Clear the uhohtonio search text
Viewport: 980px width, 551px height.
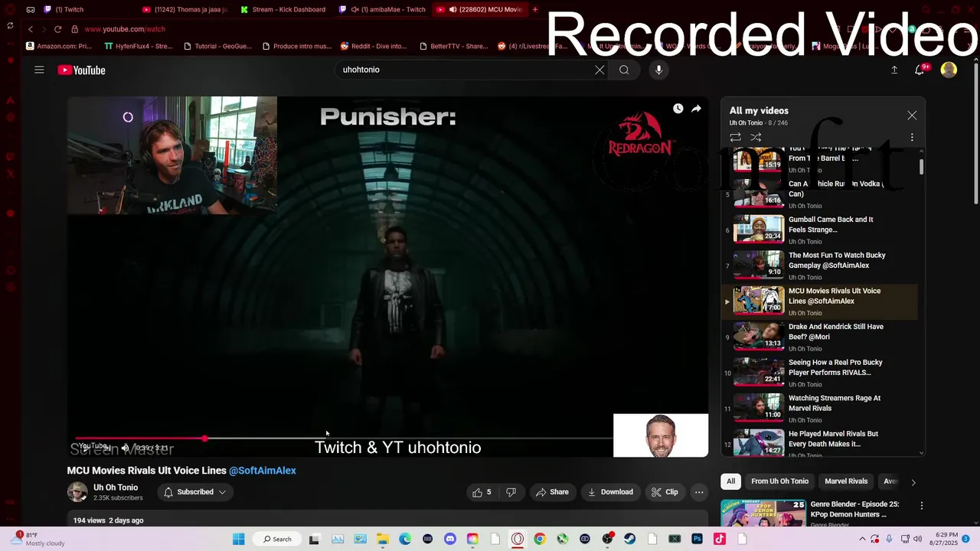tap(599, 70)
